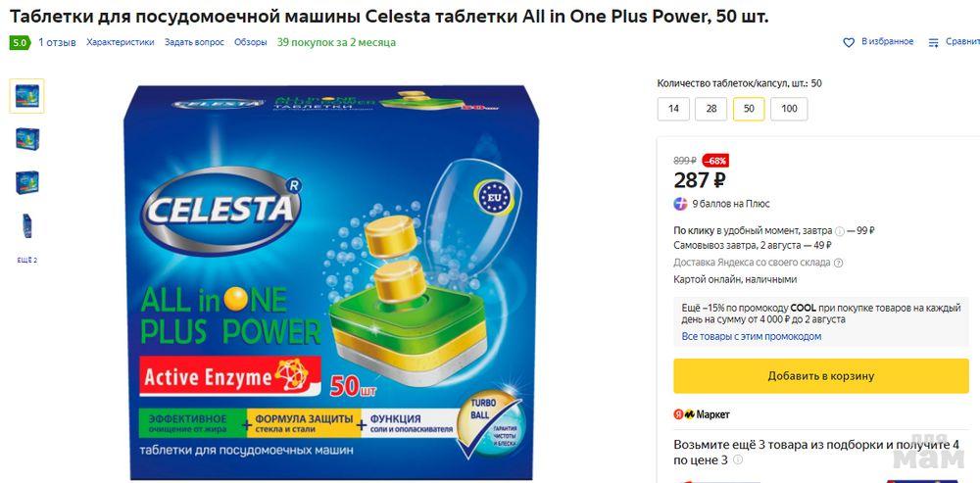The width and height of the screenshot is (980, 483).
Task: Click the green 5.0 rating badge
Action: point(20,42)
